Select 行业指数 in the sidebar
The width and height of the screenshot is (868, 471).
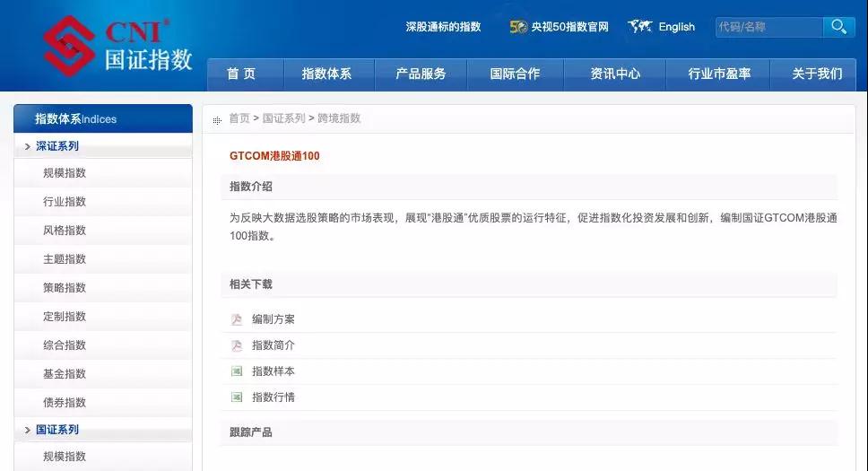click(x=65, y=202)
